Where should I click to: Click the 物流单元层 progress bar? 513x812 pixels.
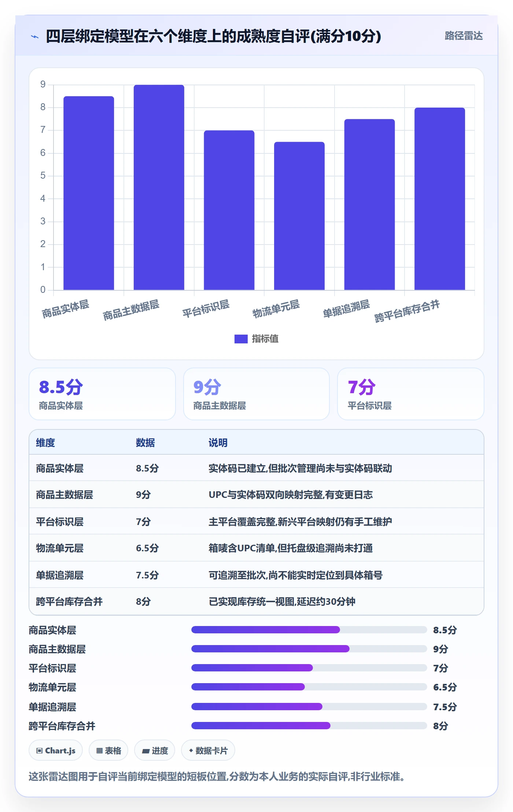[x=309, y=687]
